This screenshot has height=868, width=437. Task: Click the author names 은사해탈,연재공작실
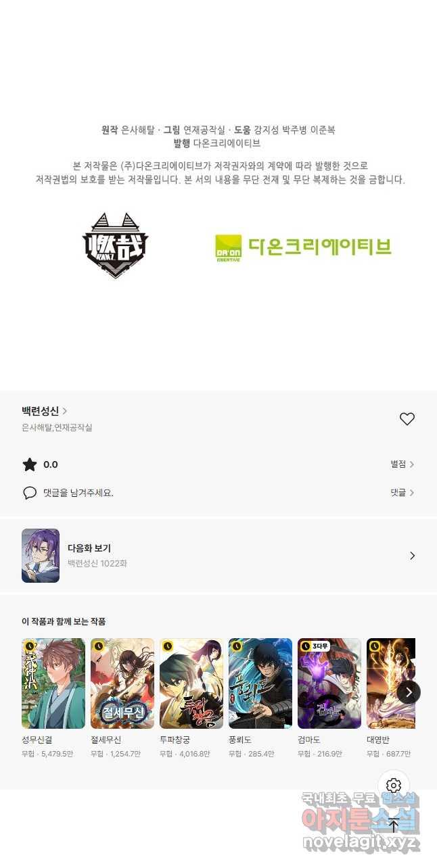click(57, 427)
